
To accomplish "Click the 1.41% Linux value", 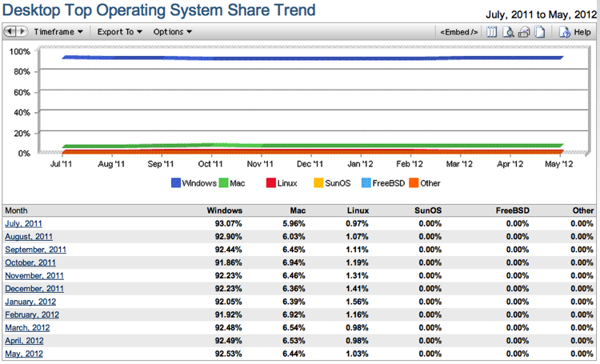I will [357, 289].
